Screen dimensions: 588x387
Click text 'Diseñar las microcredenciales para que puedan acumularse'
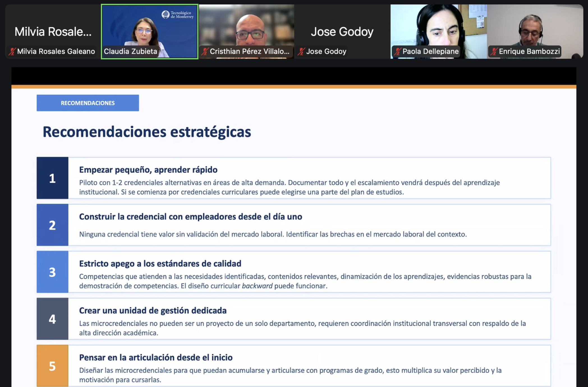172,370
